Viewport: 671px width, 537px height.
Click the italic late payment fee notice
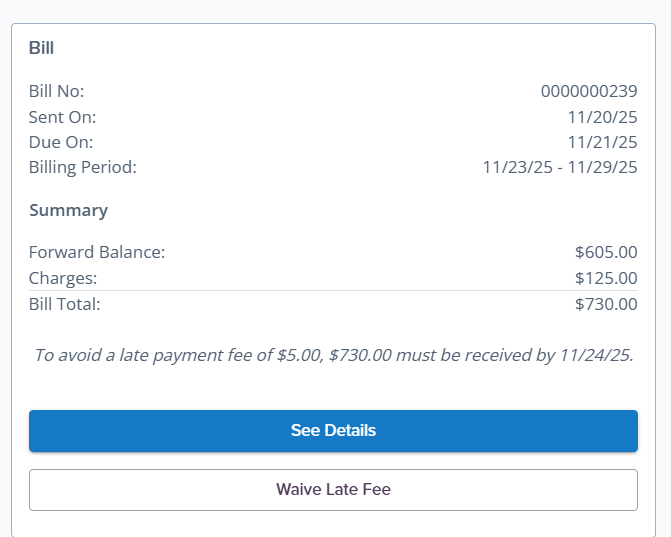[x=333, y=354]
